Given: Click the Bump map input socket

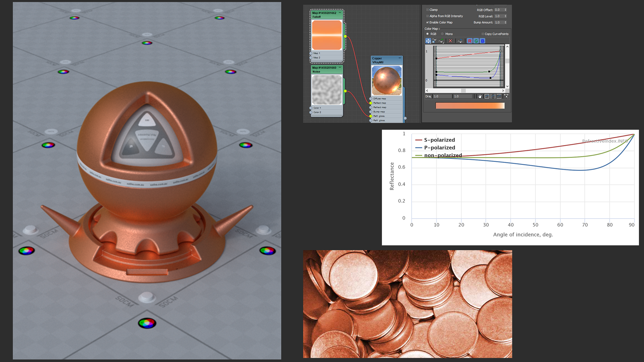Looking at the screenshot, I should click(371, 112).
